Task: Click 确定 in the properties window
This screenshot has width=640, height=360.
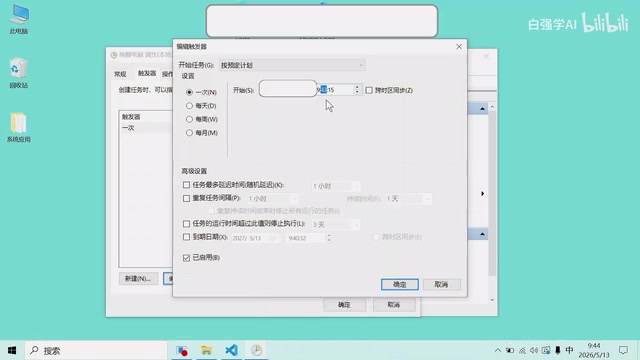Action: [x=344, y=305]
